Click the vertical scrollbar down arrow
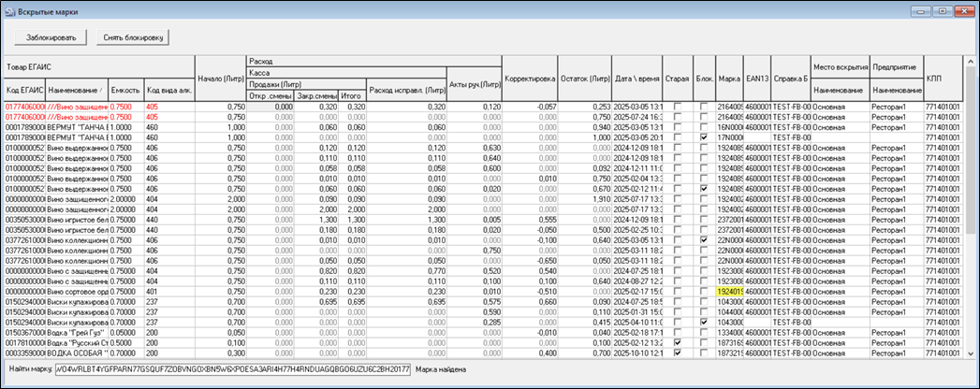Image resolution: width=980 pixels, height=389 pixels. point(970,353)
